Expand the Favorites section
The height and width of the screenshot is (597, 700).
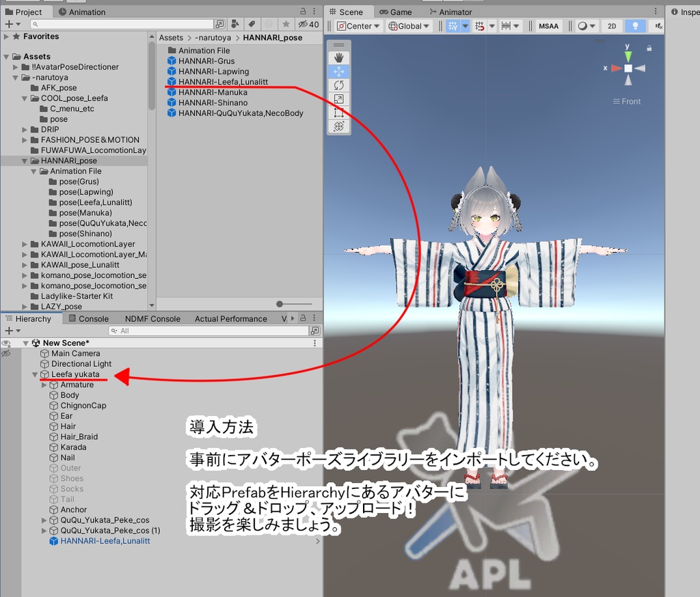click(x=5, y=37)
